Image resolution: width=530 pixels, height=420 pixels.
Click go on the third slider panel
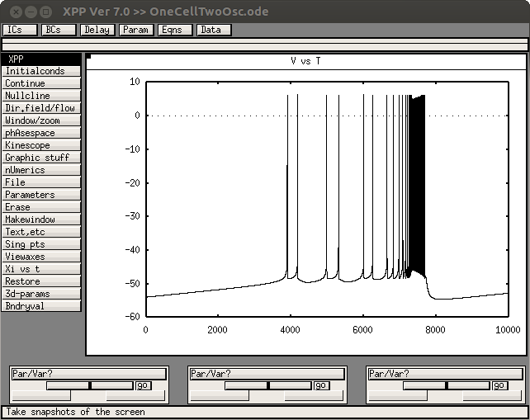click(x=500, y=385)
